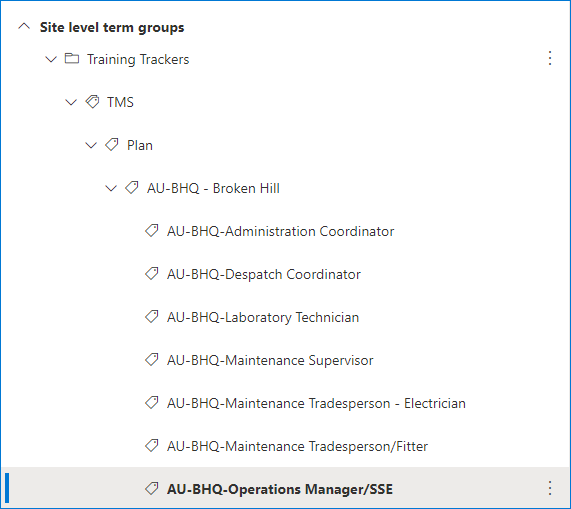
Task: Open more options for Training Trackers
Action: pyautogui.click(x=550, y=58)
